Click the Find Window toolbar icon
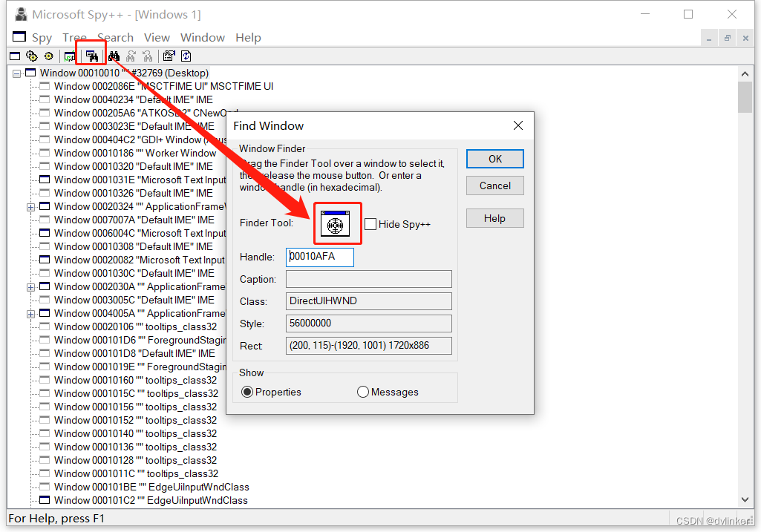The height and width of the screenshot is (532, 761). click(x=92, y=56)
